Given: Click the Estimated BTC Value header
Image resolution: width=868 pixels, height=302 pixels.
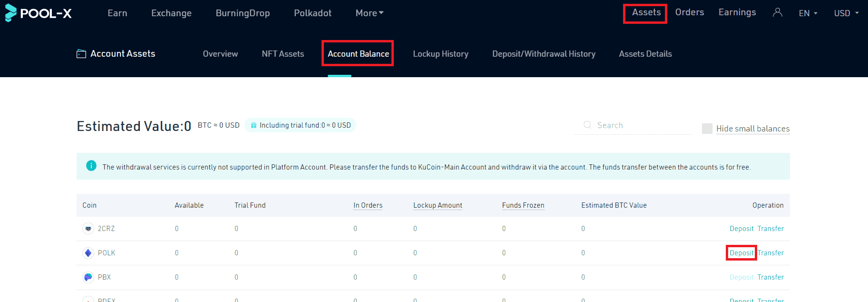Looking at the screenshot, I should (x=614, y=205).
